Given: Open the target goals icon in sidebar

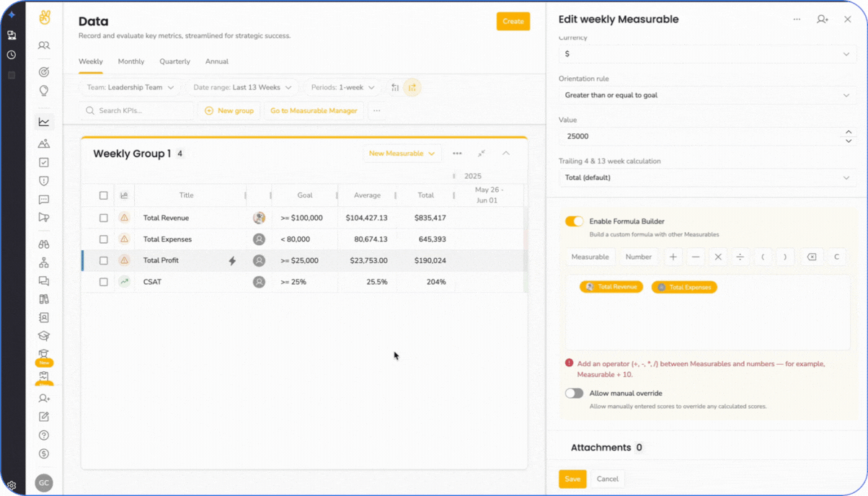Looking at the screenshot, I should (x=44, y=72).
